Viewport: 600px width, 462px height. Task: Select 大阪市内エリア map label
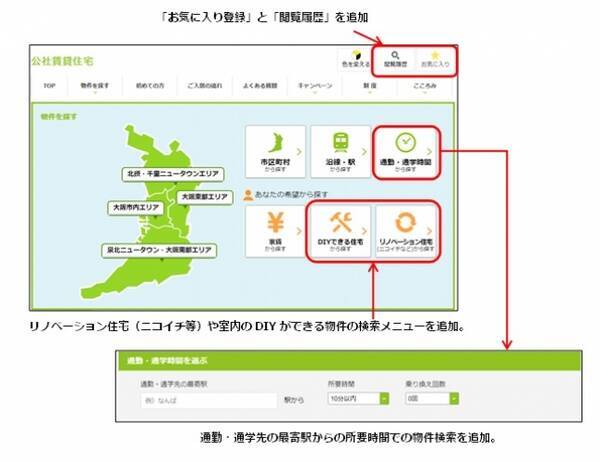(136, 207)
